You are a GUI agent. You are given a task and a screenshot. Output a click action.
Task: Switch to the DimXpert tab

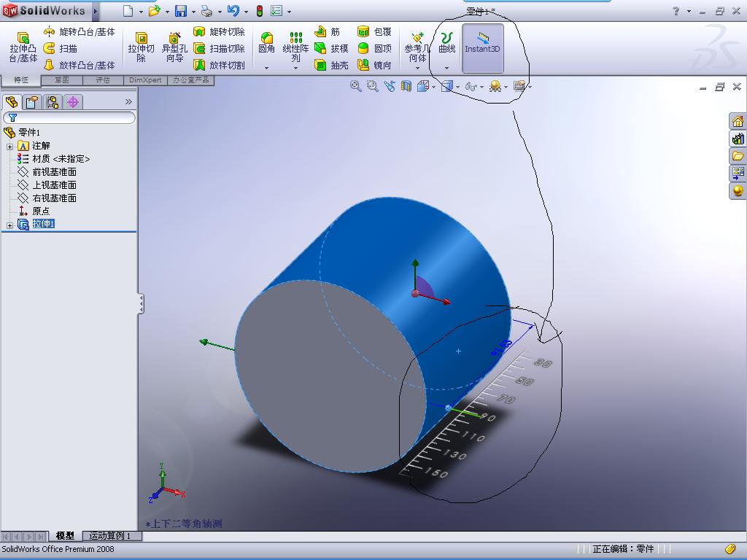[145, 80]
